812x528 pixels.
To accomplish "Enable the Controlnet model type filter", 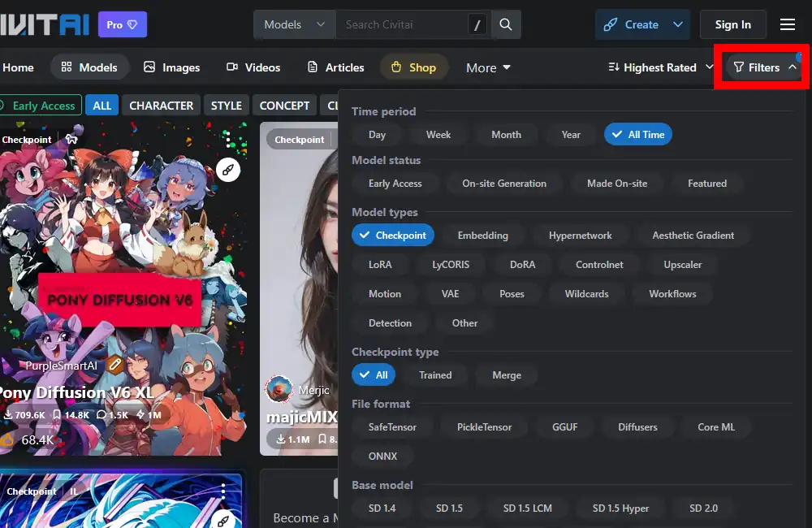I will coord(599,265).
